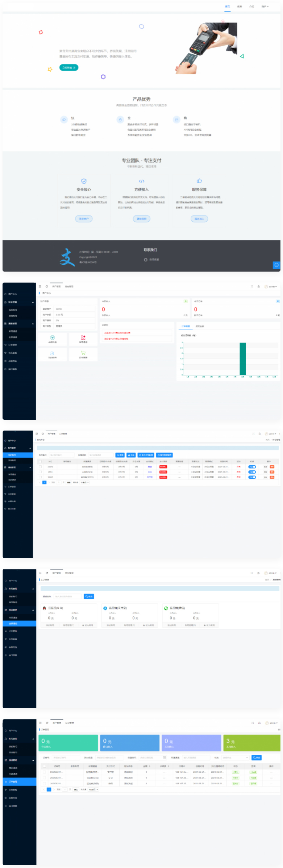
Task: Click the green bar in the orders chart
Action: point(243,358)
